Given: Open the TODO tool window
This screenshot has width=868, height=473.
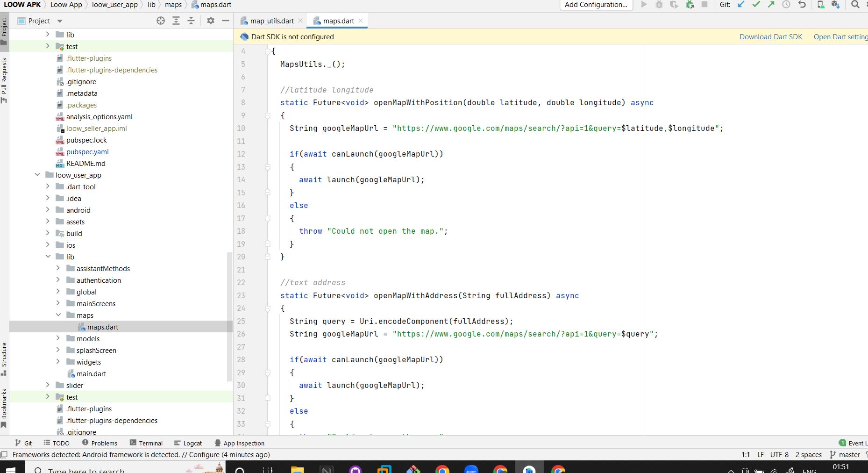Looking at the screenshot, I should pos(57,443).
